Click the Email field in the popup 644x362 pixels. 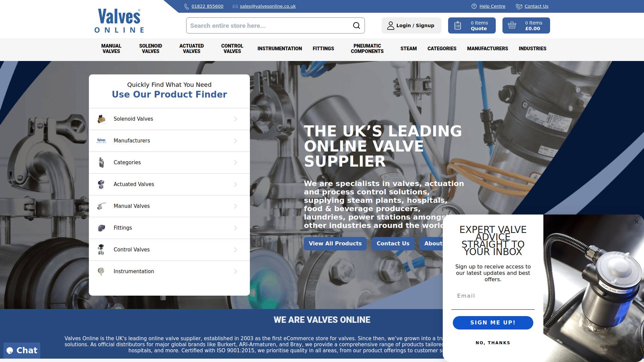[493, 296]
